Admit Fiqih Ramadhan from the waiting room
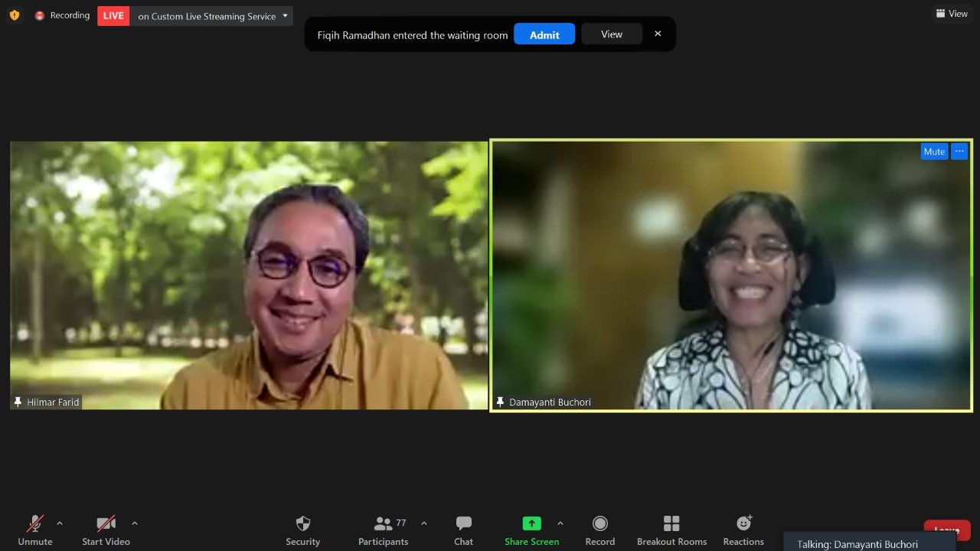Image resolution: width=980 pixels, height=551 pixels. 544,34
